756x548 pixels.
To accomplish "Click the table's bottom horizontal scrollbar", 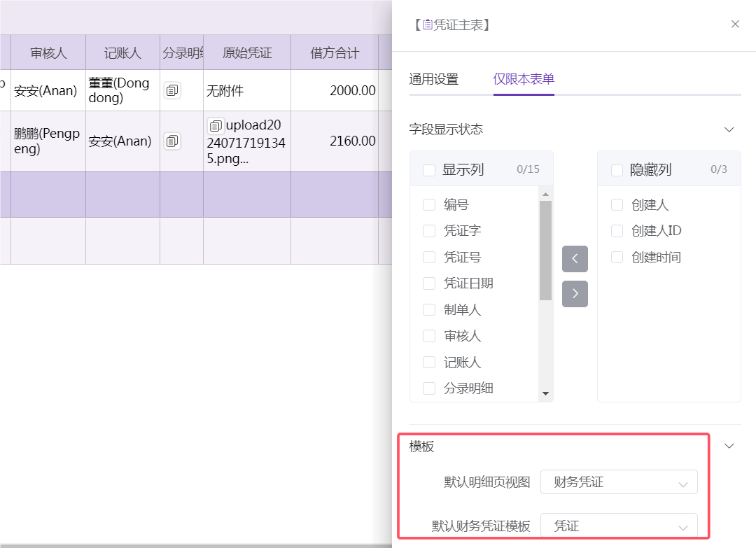I will (x=196, y=546).
